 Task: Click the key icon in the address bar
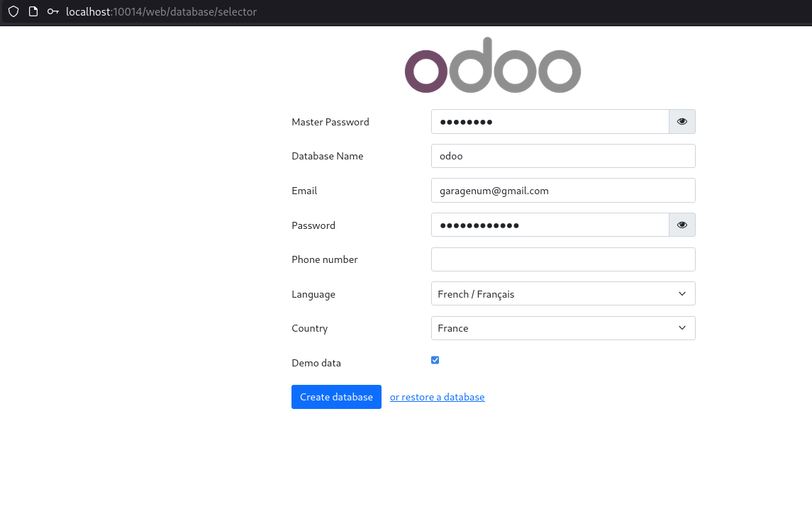52,11
